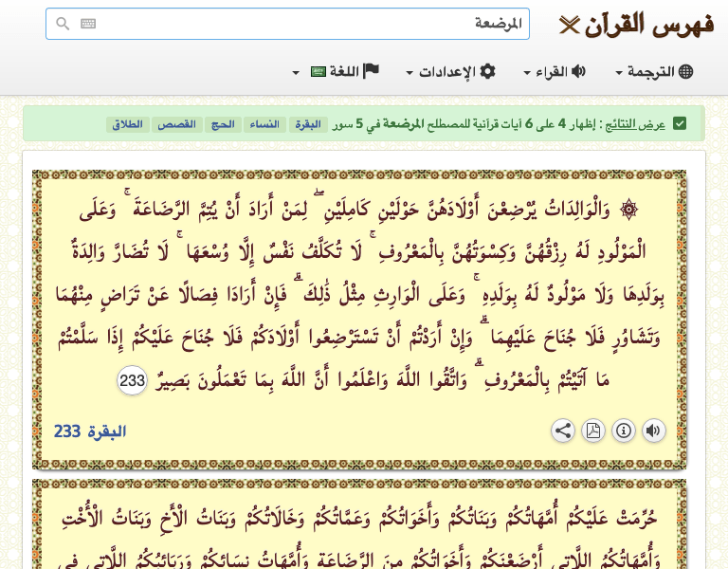
Task: Filter results by القصص sura tag
Action: point(177,124)
